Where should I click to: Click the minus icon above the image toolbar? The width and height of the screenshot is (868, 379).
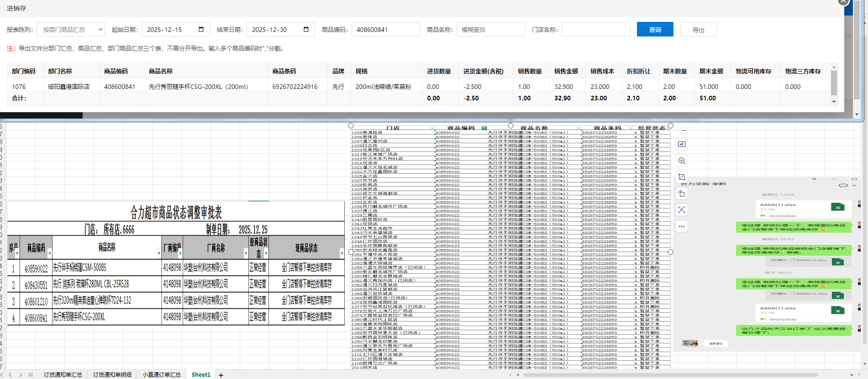click(x=684, y=131)
